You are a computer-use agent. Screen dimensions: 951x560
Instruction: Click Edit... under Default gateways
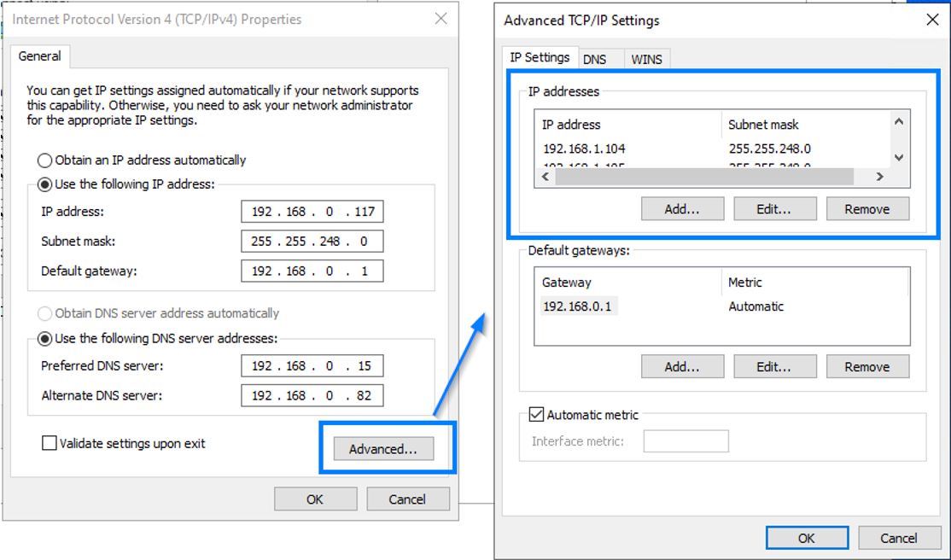(x=774, y=366)
